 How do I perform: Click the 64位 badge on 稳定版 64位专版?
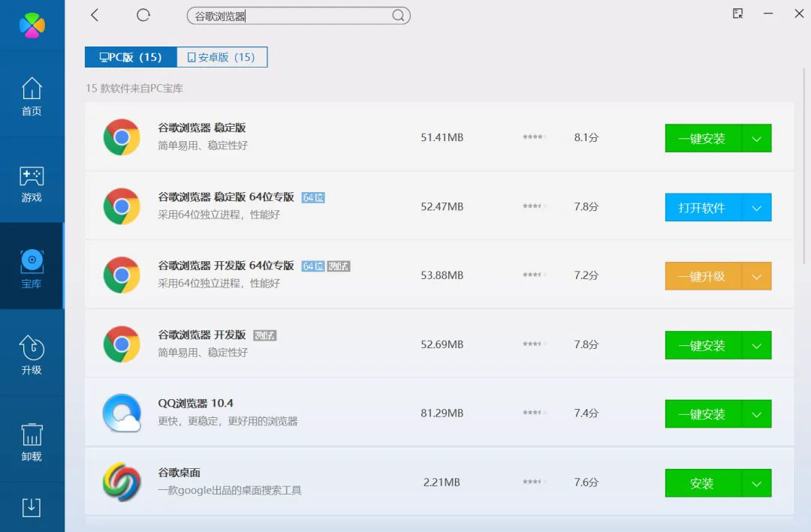coord(313,197)
